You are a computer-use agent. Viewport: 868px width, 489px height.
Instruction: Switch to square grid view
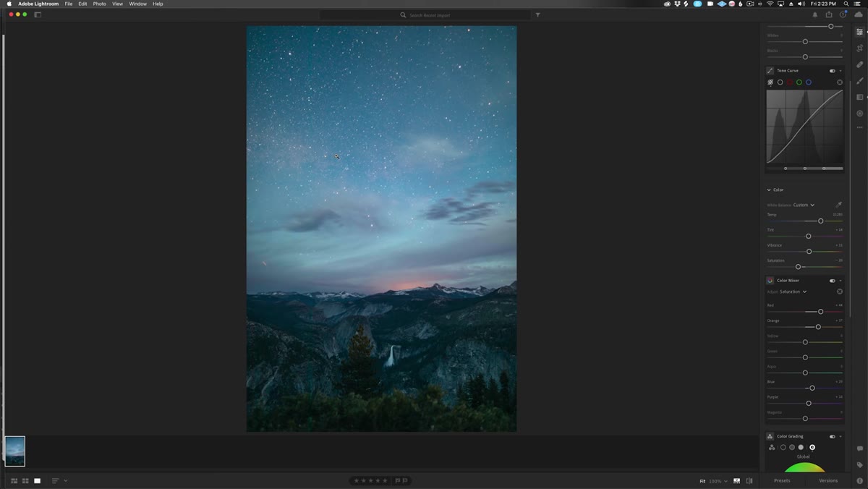point(25,481)
